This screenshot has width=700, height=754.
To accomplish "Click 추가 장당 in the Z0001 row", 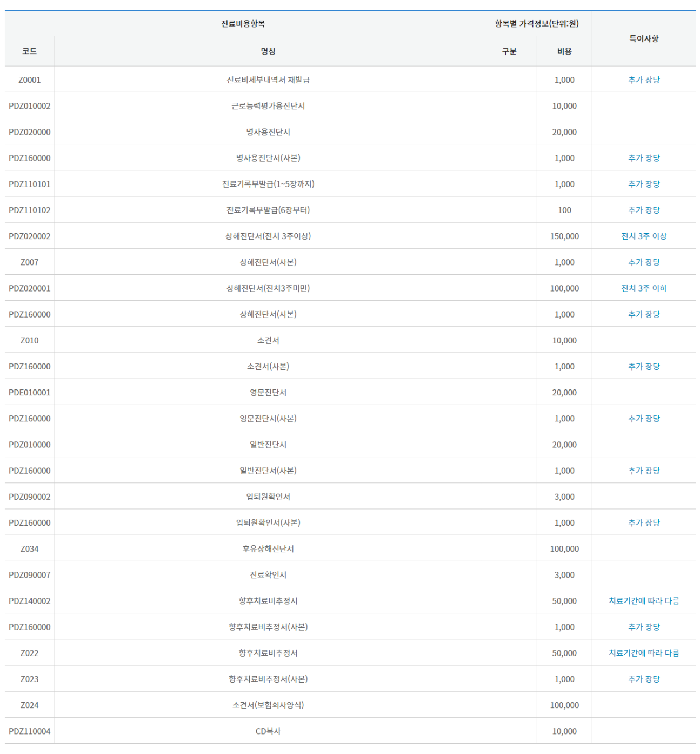I will tap(644, 80).
